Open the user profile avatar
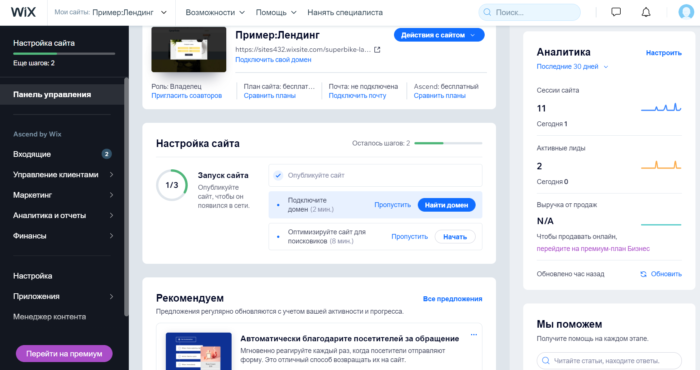The width and height of the screenshot is (700, 370). [686, 12]
